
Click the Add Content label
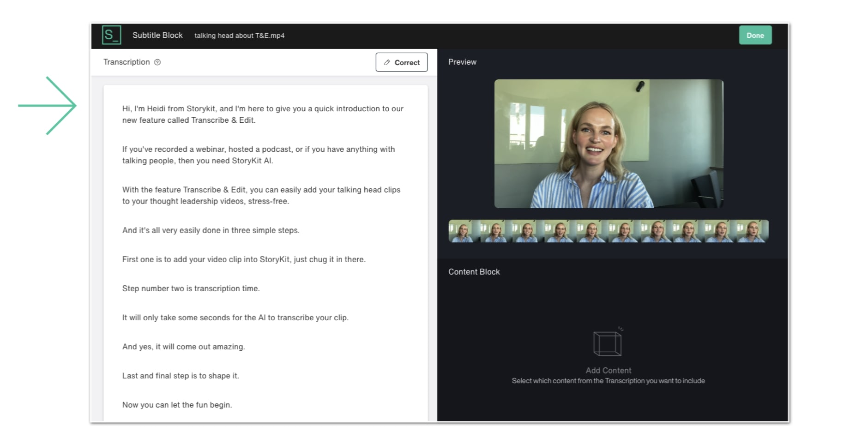tap(609, 370)
